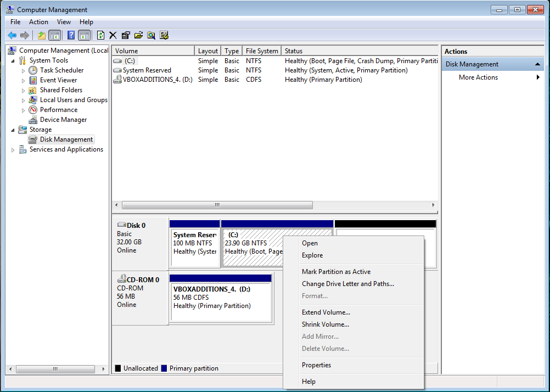550x392 pixels.
Task: Click the Properties toolbar icon
Action: click(x=126, y=35)
